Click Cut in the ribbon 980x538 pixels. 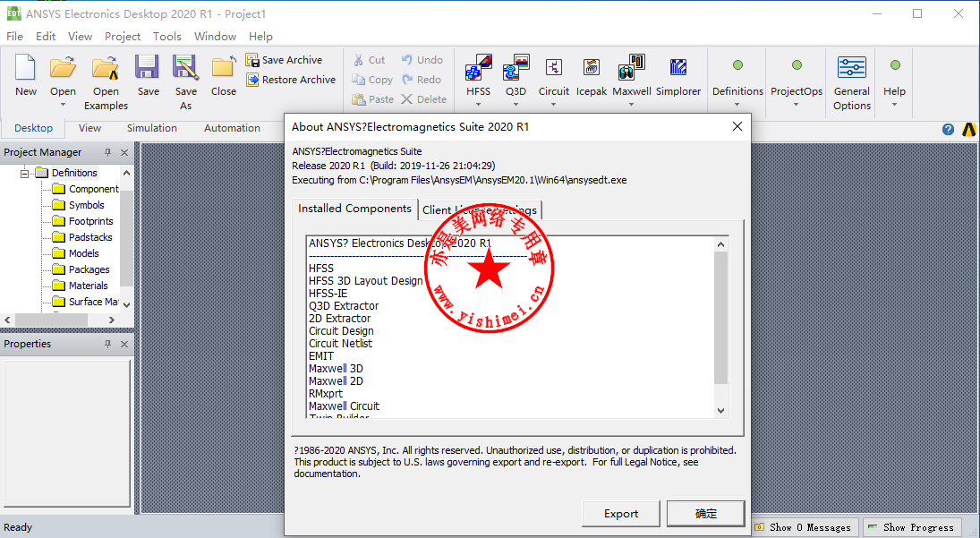click(369, 60)
